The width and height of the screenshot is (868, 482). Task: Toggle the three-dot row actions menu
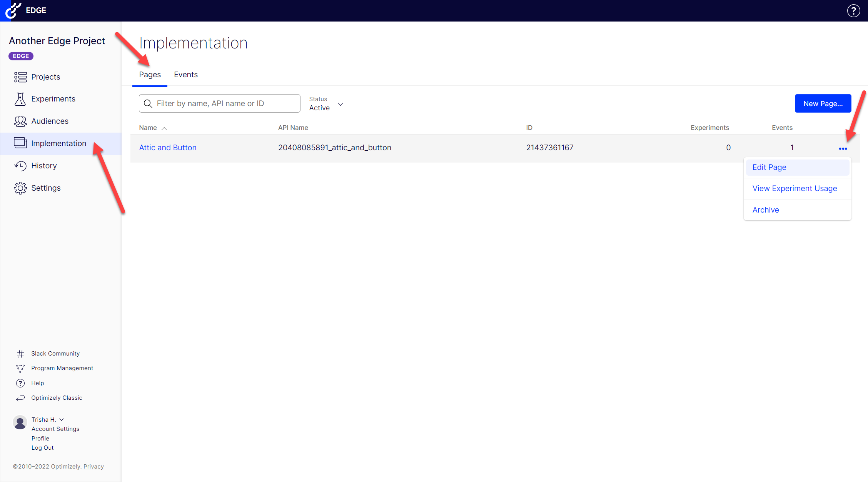tap(843, 148)
